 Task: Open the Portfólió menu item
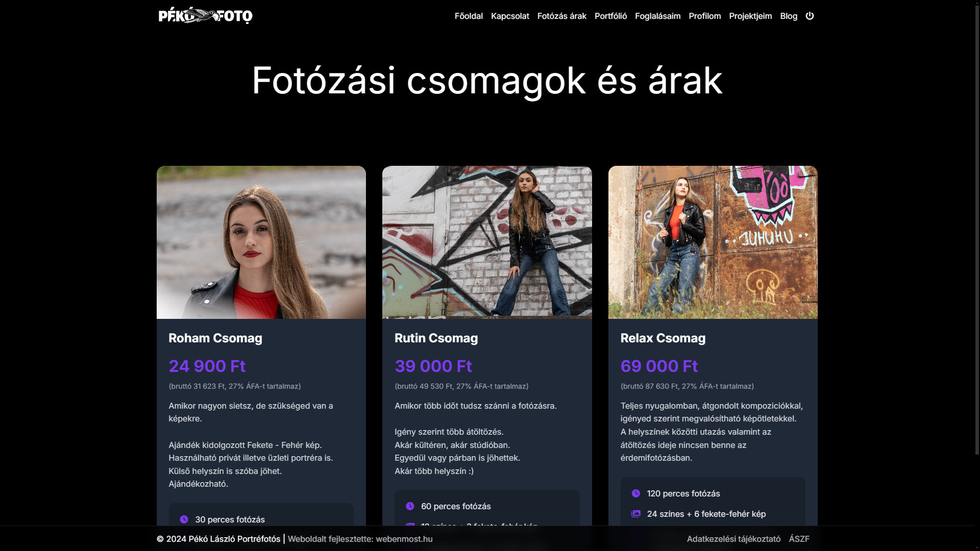(x=610, y=16)
